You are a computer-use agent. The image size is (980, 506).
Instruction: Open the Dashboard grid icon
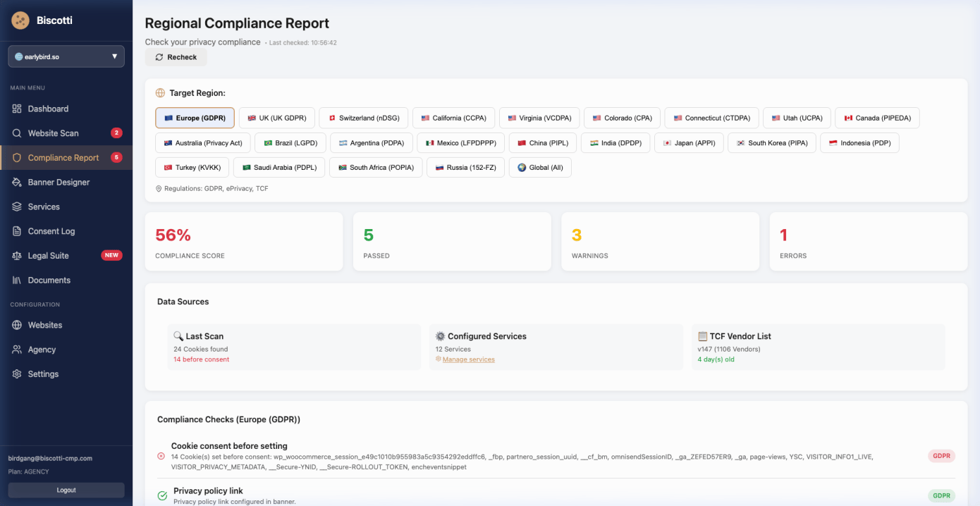(17, 109)
